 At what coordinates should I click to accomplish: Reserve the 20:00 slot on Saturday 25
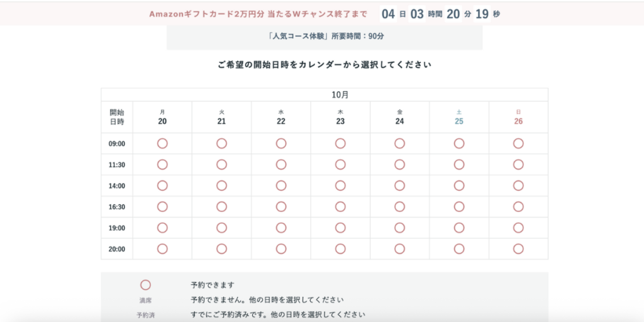[459, 248]
